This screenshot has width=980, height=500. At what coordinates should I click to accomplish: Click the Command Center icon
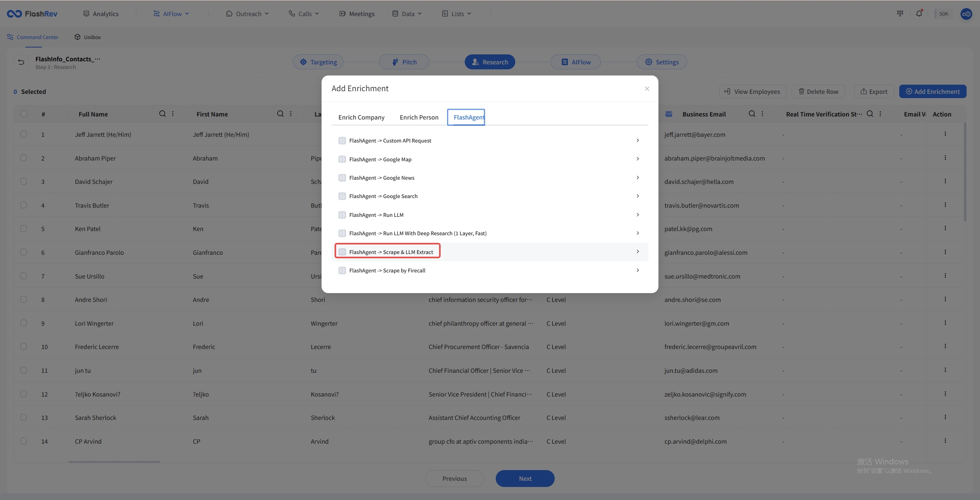(10, 37)
